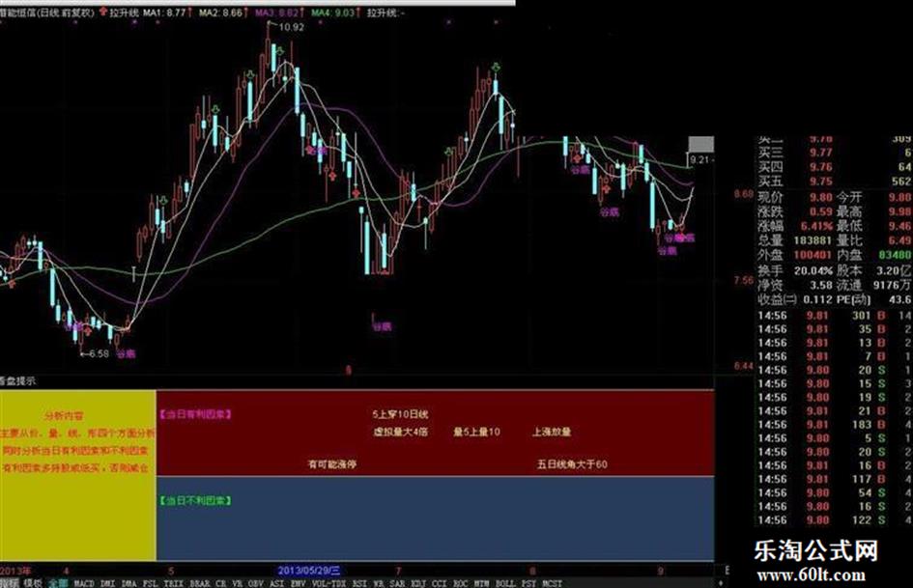Screen dimensions: 913x588
Task: Click the MA1: 8.77 value in header
Action: coord(165,13)
